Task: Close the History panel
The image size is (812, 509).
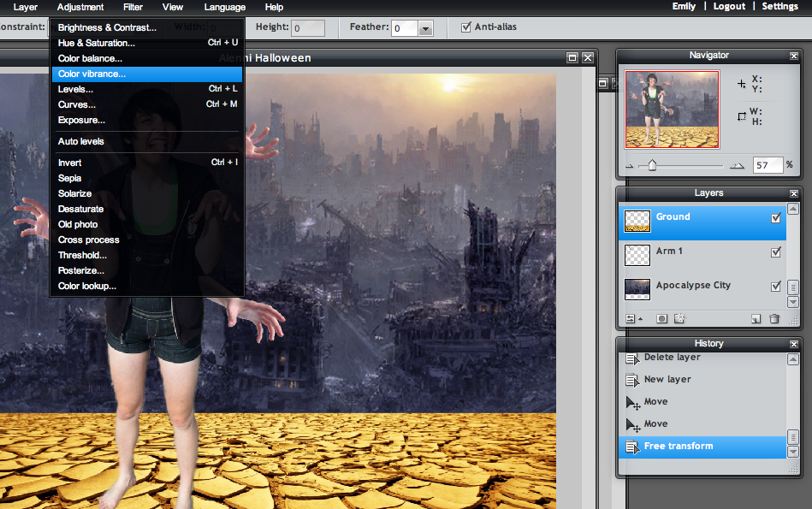Action: click(x=794, y=344)
